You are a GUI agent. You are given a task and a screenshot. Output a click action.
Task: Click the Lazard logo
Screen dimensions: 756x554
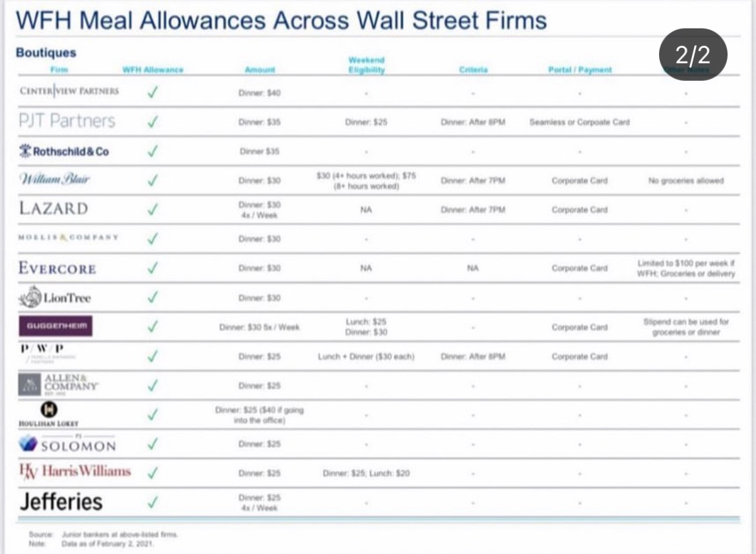tap(54, 208)
